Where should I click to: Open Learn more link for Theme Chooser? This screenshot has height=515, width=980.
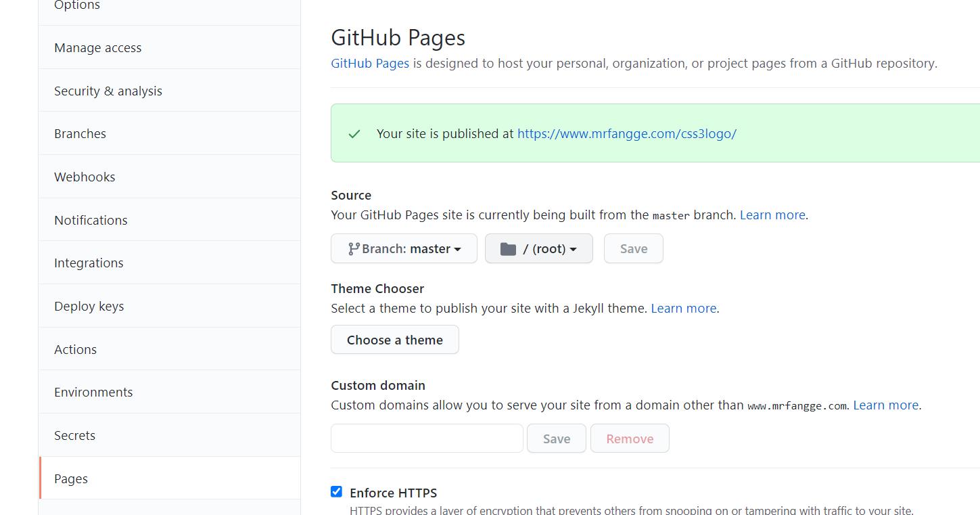point(684,308)
